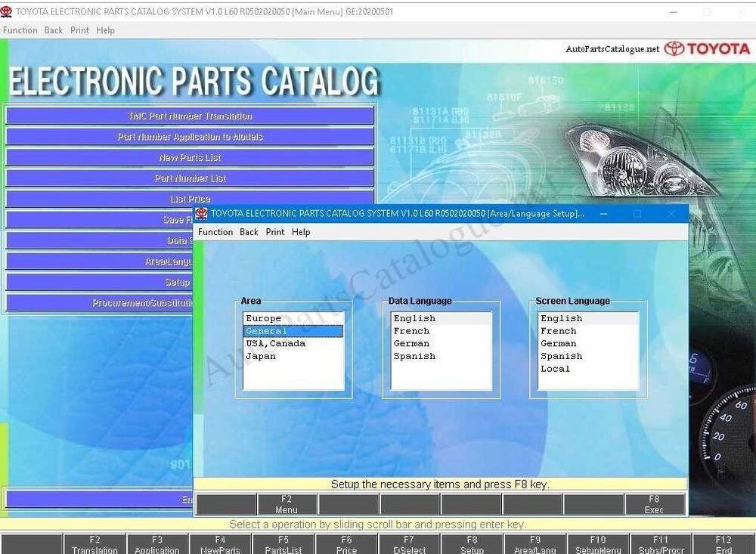Select Local in the Screen Language list

pyautogui.click(x=555, y=369)
